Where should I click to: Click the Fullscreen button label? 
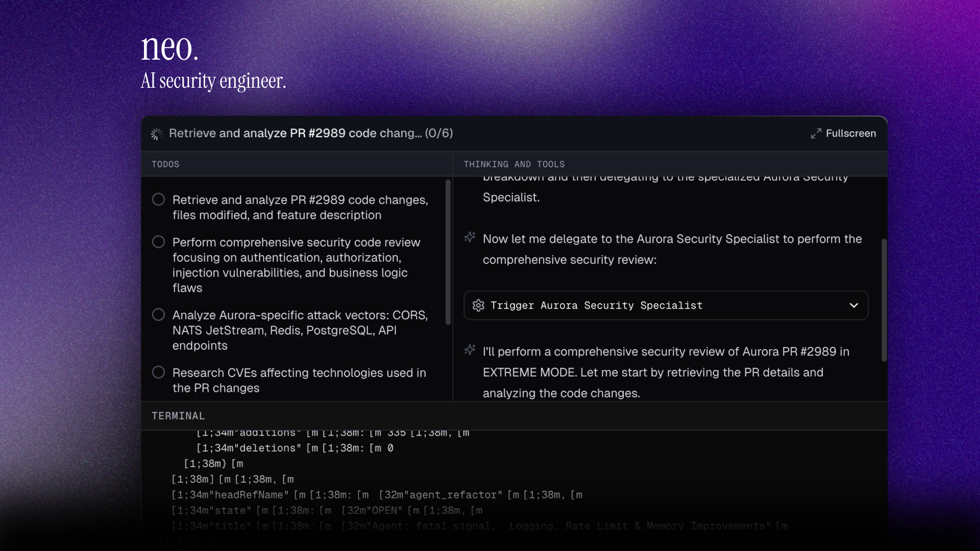click(851, 134)
